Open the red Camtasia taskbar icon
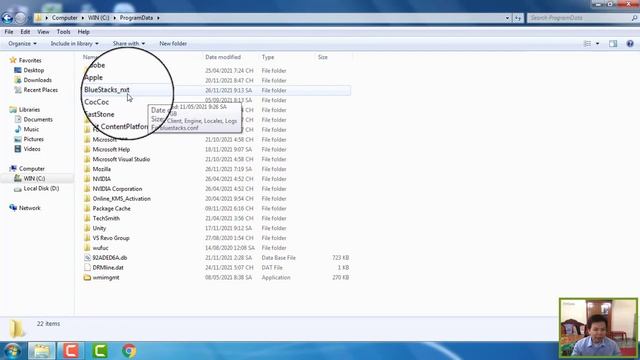Viewport: 640px width, 360px height. [x=71, y=351]
